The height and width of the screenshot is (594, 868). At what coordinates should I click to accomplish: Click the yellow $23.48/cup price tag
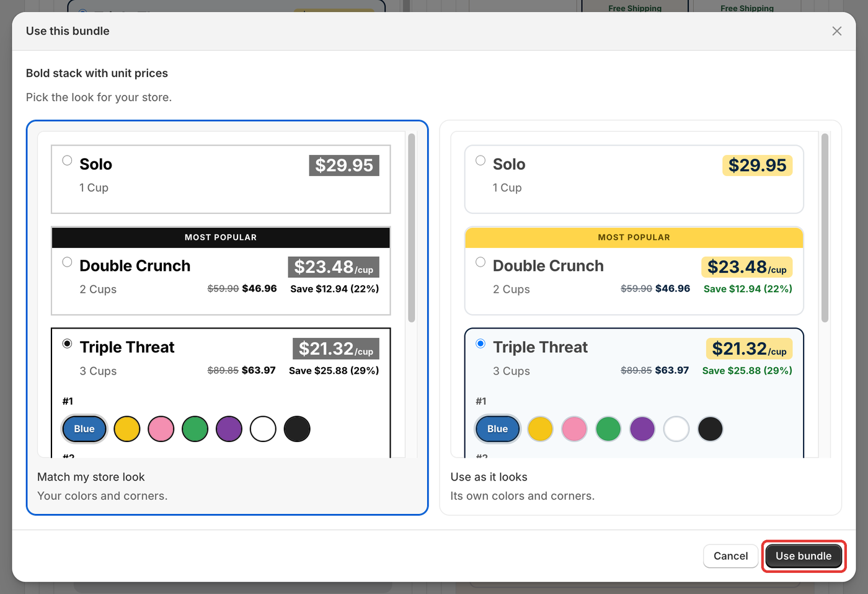click(747, 267)
